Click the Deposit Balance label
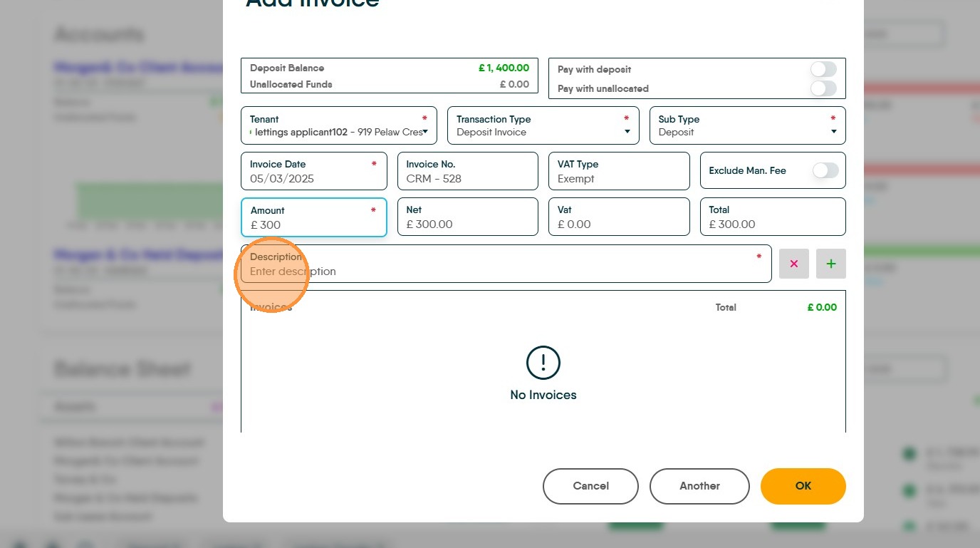 tap(287, 68)
